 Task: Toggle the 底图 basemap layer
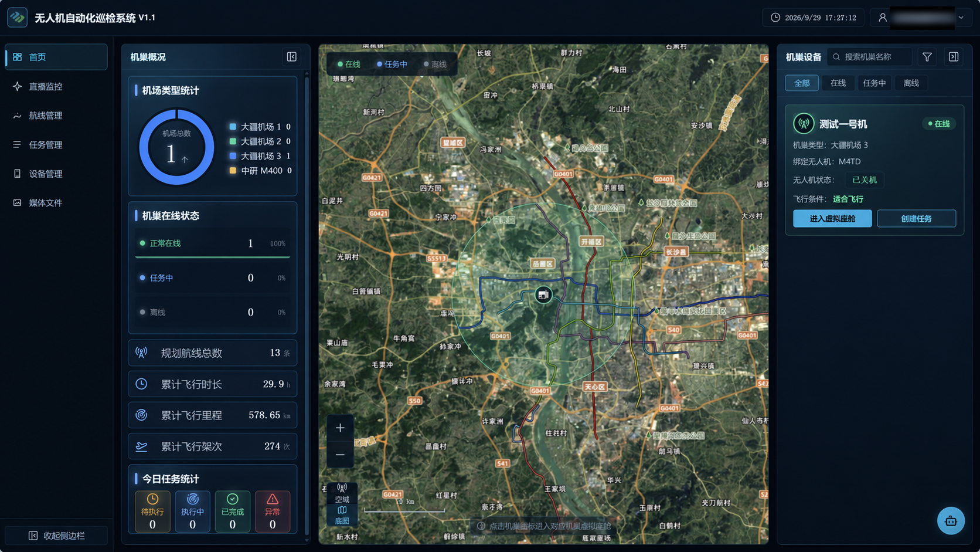342,516
